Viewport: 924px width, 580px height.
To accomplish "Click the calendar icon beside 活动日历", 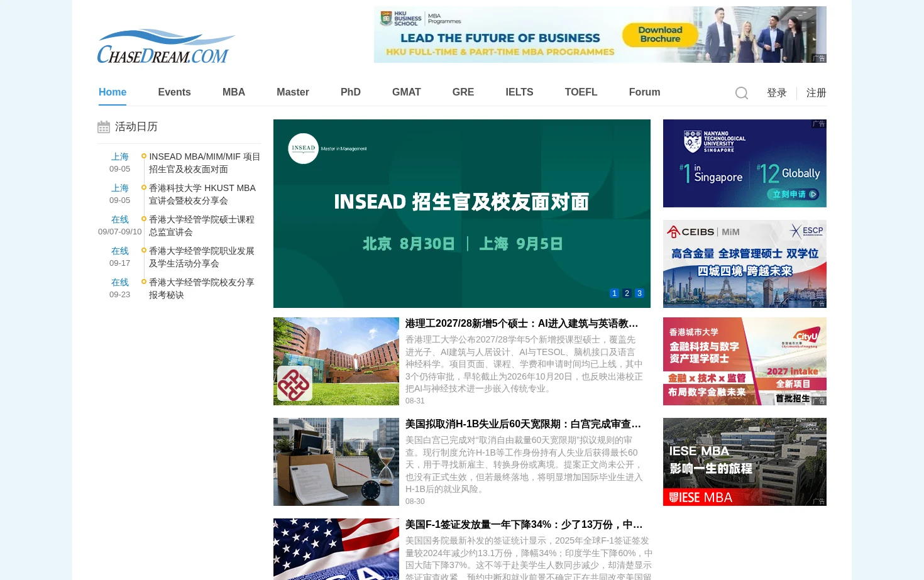I will pos(104,127).
